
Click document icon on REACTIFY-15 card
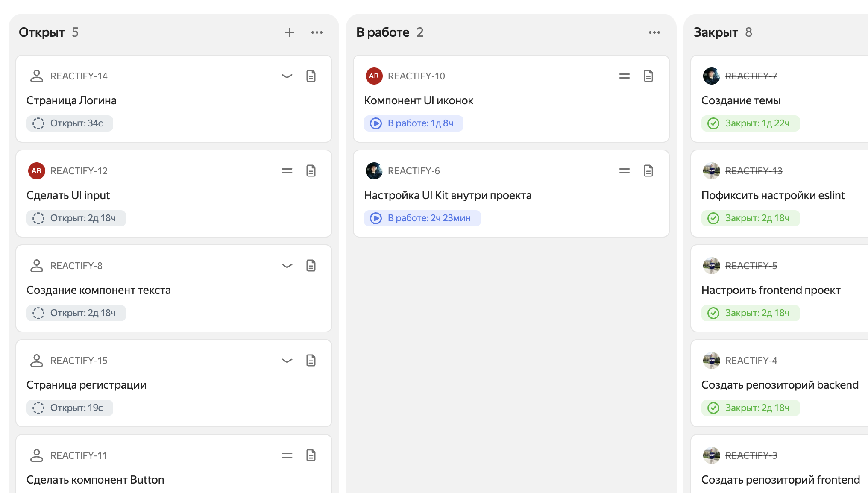pyautogui.click(x=311, y=361)
